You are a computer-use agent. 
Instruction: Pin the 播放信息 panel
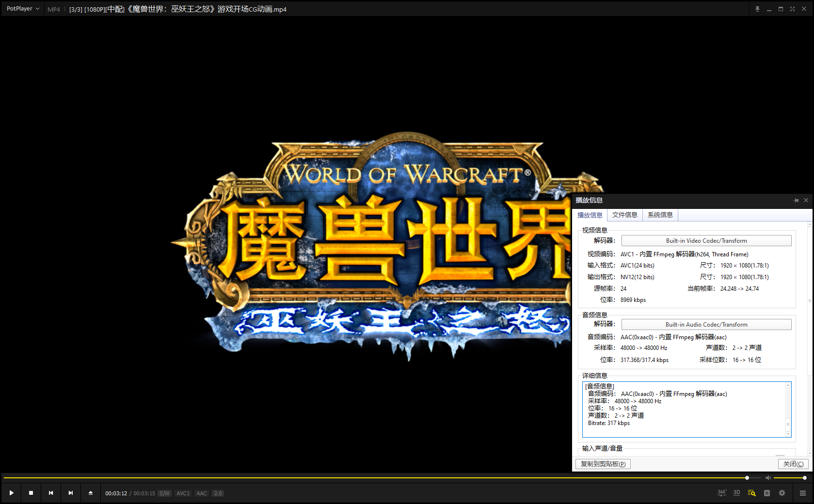(x=796, y=200)
